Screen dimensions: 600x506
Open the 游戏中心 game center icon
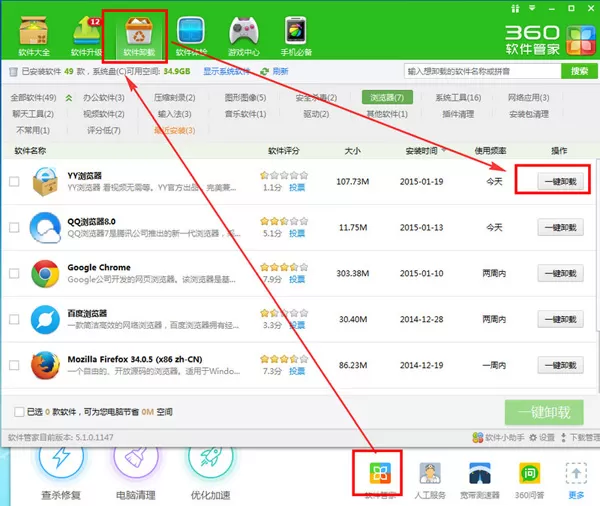[244, 36]
